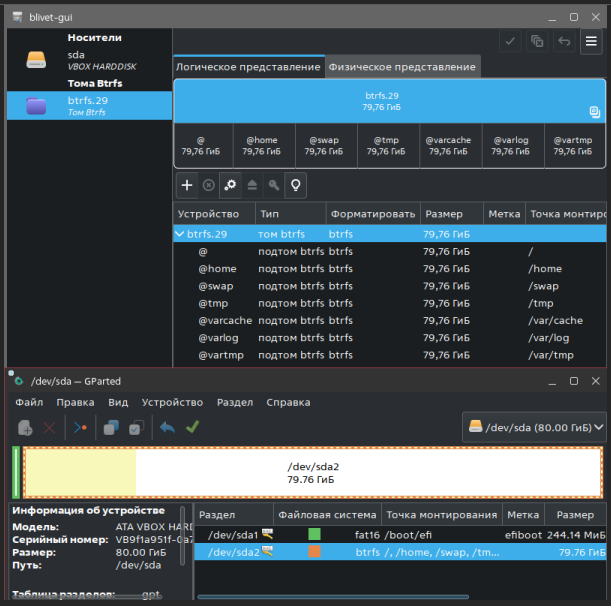This screenshot has height=606, width=611.
Task: Edit device gear icon in blivet-gui
Action: [230, 185]
